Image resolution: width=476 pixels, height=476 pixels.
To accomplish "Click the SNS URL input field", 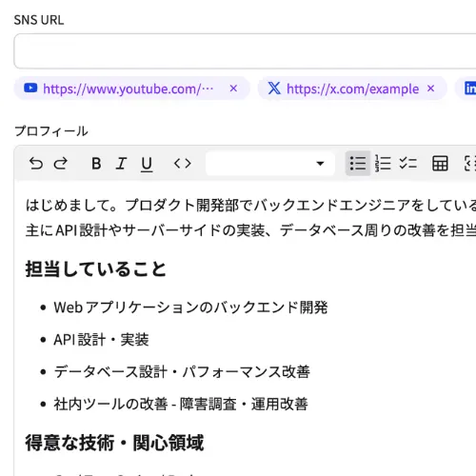I will pos(245,50).
